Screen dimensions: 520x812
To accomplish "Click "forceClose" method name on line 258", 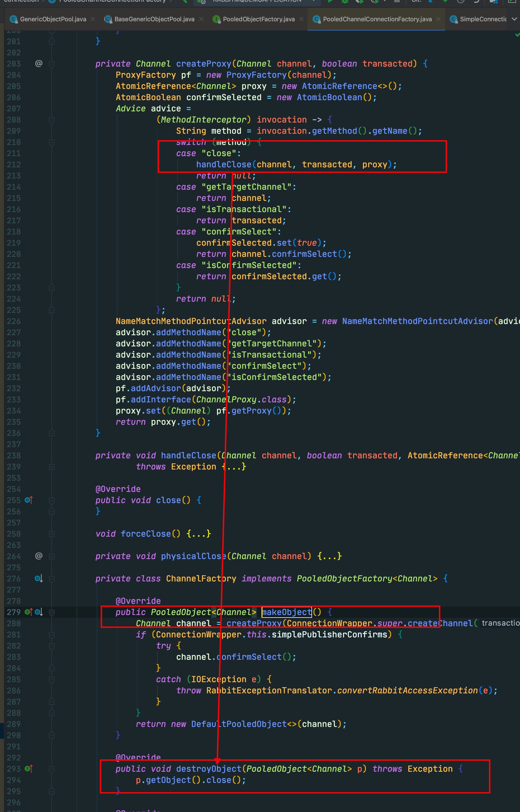I will click(146, 534).
